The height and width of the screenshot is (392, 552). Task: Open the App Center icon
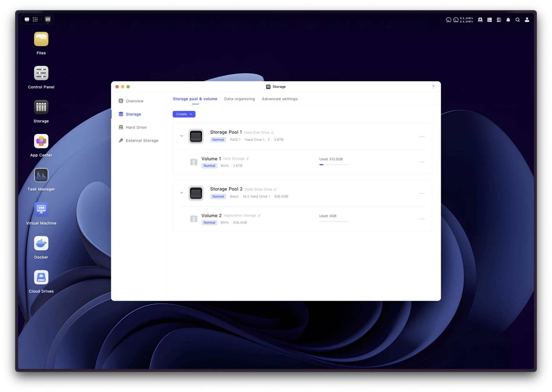pyautogui.click(x=41, y=141)
